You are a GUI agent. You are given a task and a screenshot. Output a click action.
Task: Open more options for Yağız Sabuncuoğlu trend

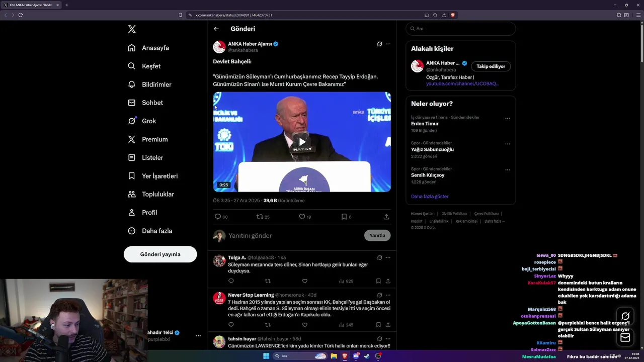coord(507,144)
